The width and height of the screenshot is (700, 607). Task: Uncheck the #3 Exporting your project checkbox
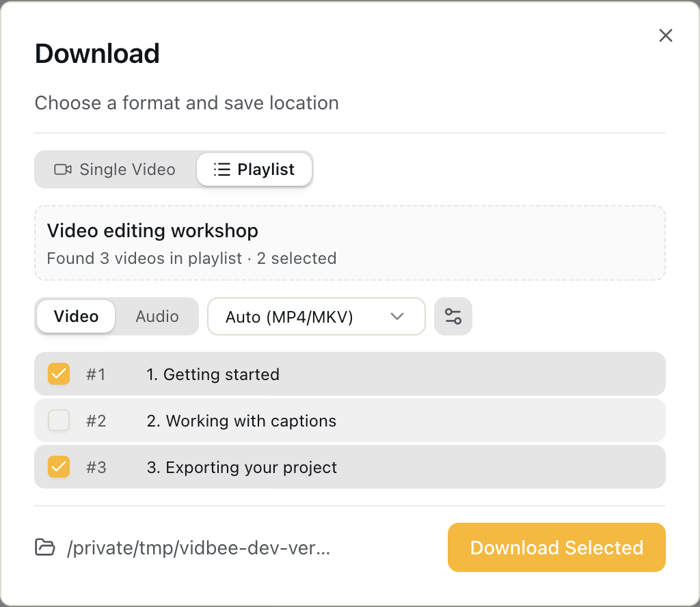(59, 467)
